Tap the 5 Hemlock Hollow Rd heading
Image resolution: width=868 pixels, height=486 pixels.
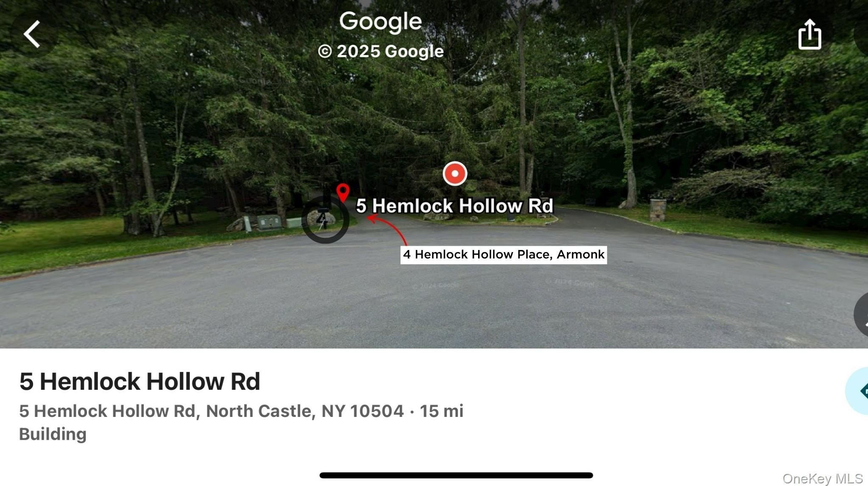[139, 381]
